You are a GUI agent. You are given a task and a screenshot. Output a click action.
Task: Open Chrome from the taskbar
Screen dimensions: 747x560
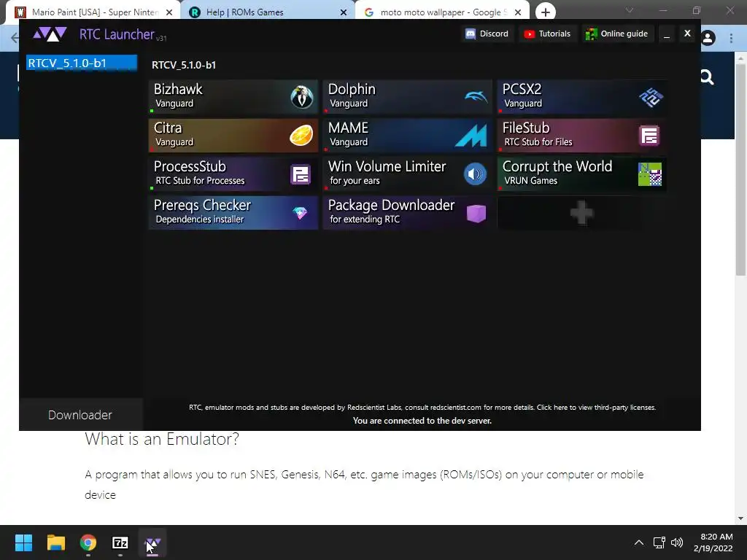point(88,542)
